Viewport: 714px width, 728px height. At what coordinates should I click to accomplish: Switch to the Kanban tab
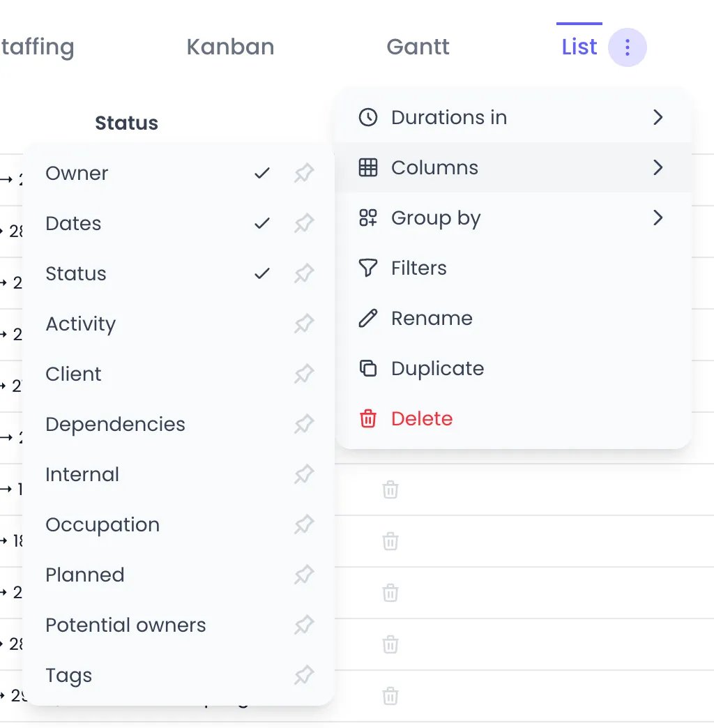[x=230, y=47]
